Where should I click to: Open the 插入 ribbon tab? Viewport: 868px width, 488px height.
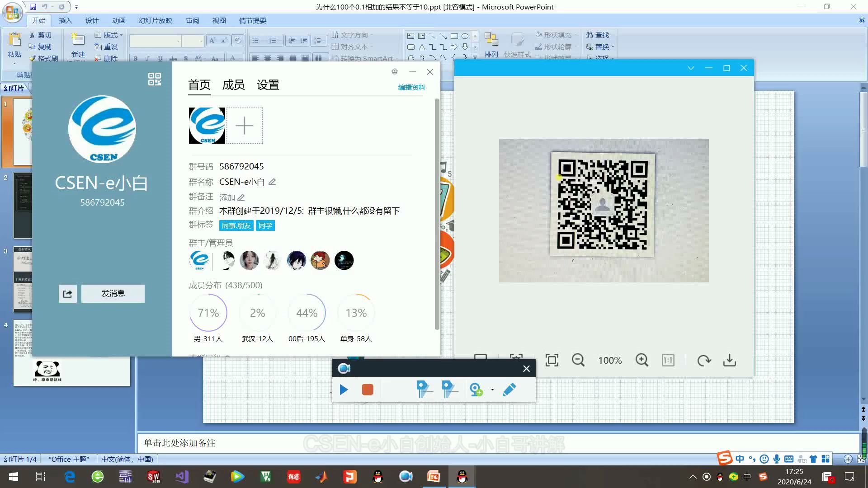pos(66,20)
